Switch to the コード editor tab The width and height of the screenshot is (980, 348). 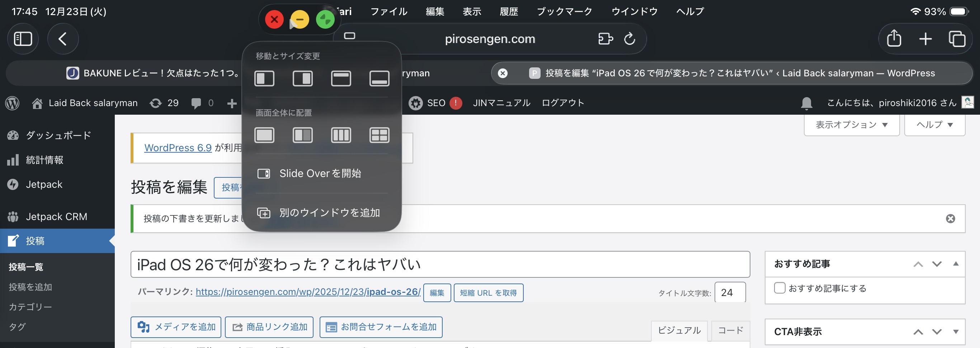[729, 330]
